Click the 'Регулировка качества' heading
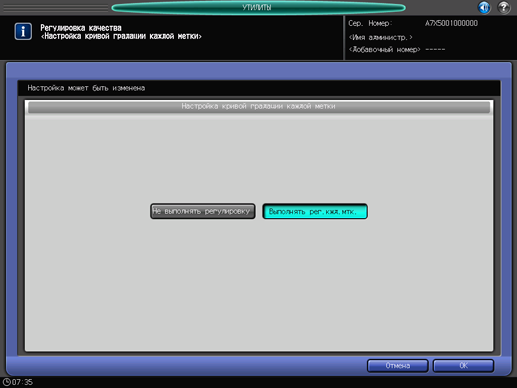Screen dimensions: 517x388 pyautogui.click(x=81, y=28)
